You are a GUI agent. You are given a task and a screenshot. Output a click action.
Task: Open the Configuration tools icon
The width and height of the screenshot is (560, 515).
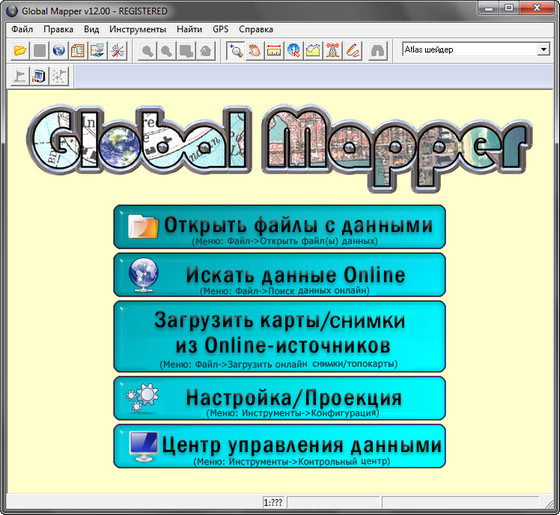click(117, 51)
